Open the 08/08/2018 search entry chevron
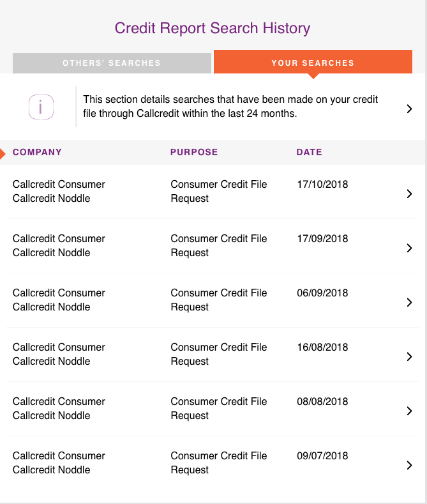 pos(409,411)
